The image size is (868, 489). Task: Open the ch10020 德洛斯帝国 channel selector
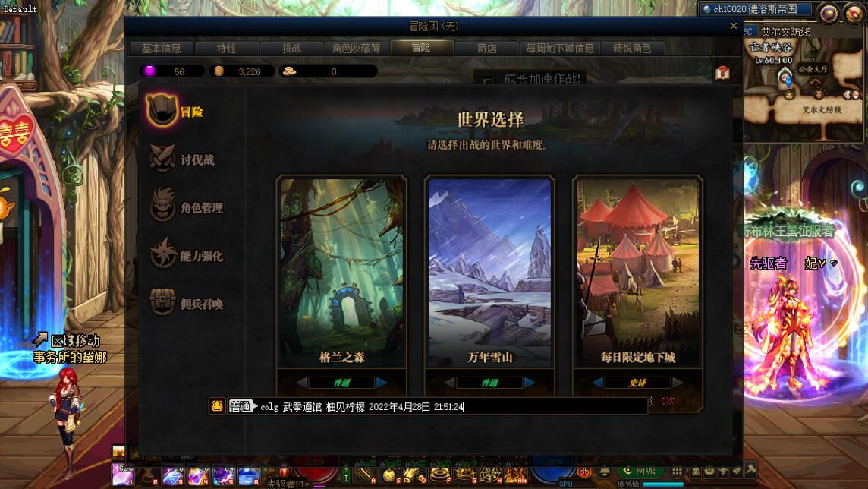(x=756, y=9)
